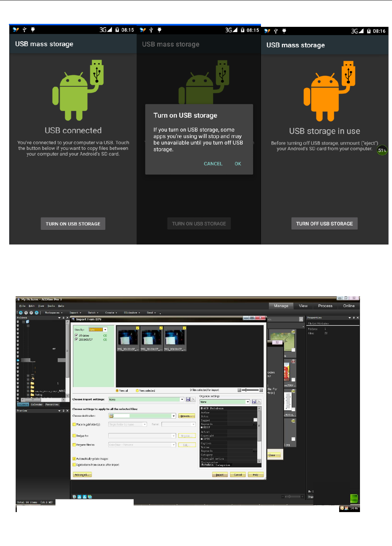Click the Forward arrow in ACDSee toolbar

(x=31, y=313)
